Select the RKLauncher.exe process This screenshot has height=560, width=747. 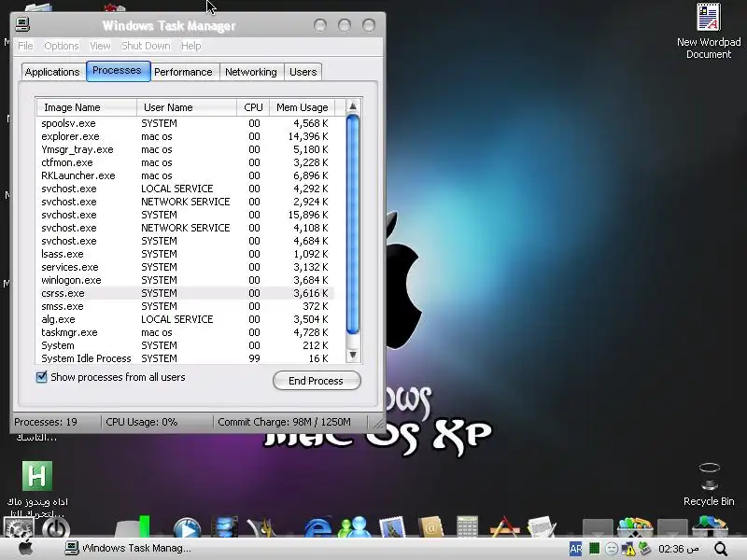[x=186, y=175]
